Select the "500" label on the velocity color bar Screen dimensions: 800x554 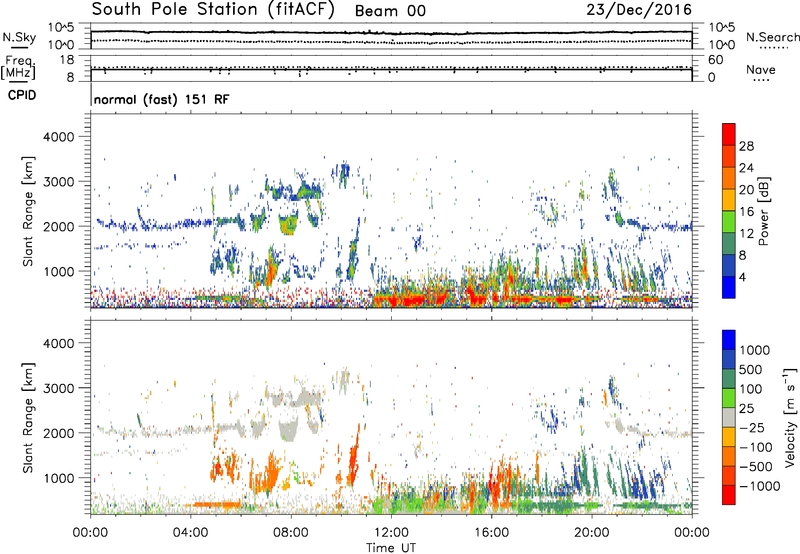(751, 370)
